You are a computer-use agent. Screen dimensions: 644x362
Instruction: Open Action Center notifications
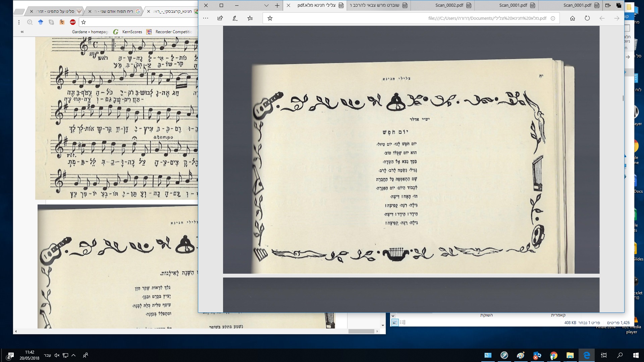click(x=10, y=356)
